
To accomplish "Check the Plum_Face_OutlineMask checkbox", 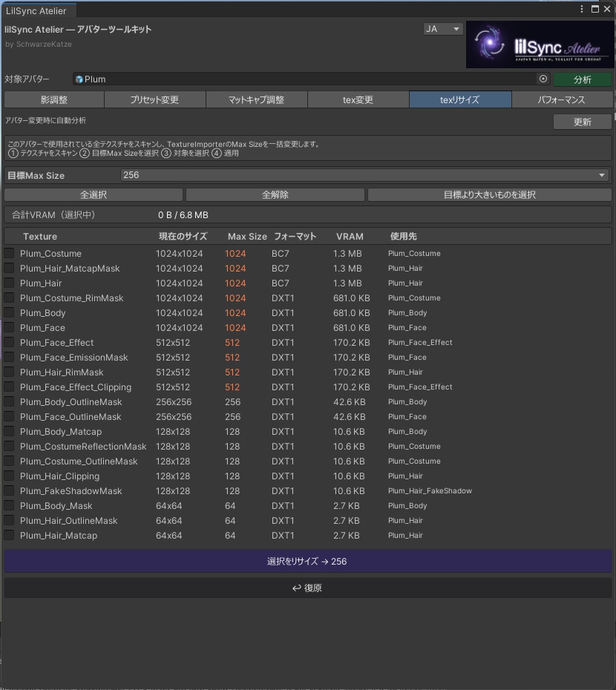I will [x=9, y=416].
